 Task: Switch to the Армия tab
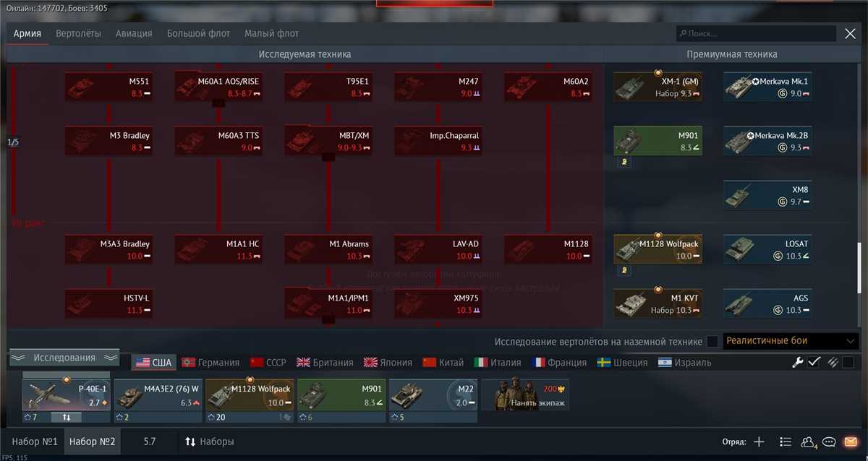[27, 33]
